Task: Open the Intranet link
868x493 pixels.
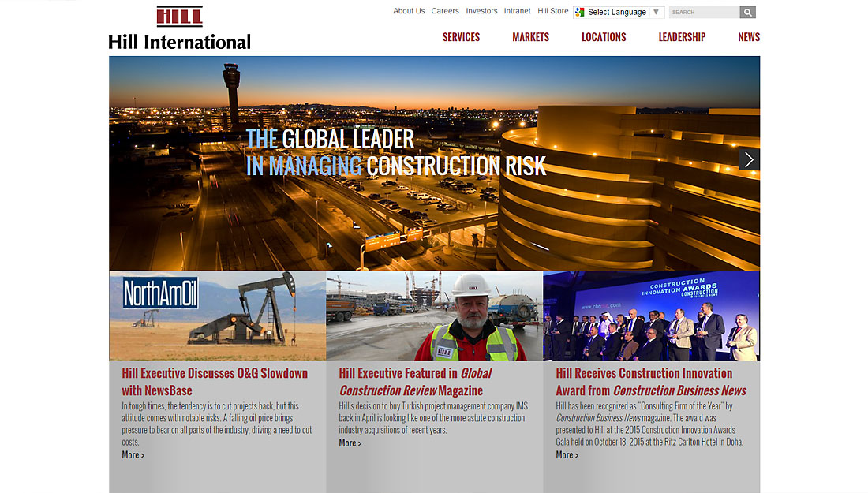Action: point(517,11)
